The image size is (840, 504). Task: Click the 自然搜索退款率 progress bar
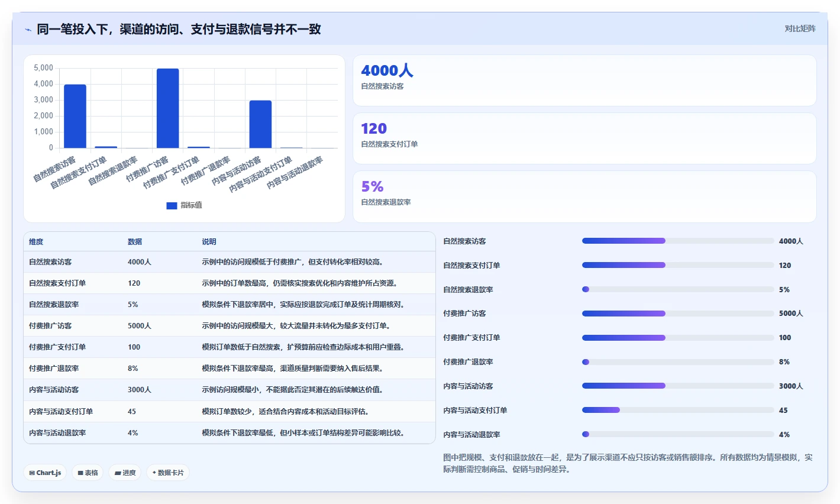pos(678,289)
